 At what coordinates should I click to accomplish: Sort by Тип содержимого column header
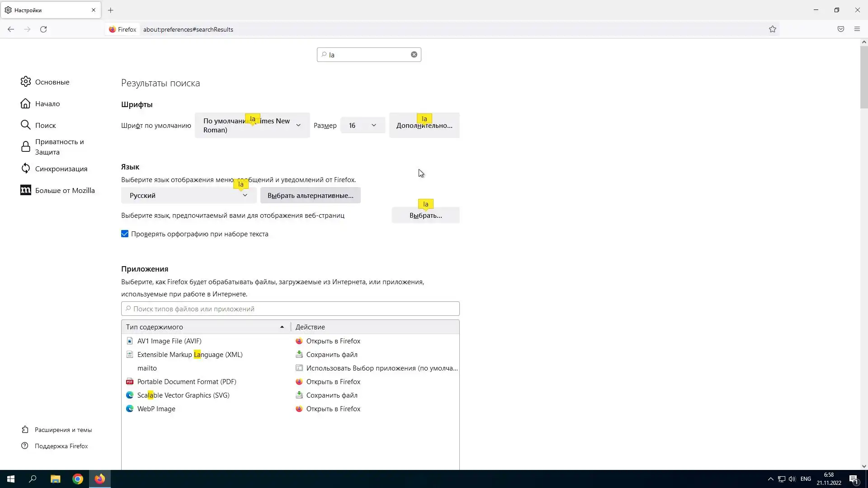pos(206,327)
